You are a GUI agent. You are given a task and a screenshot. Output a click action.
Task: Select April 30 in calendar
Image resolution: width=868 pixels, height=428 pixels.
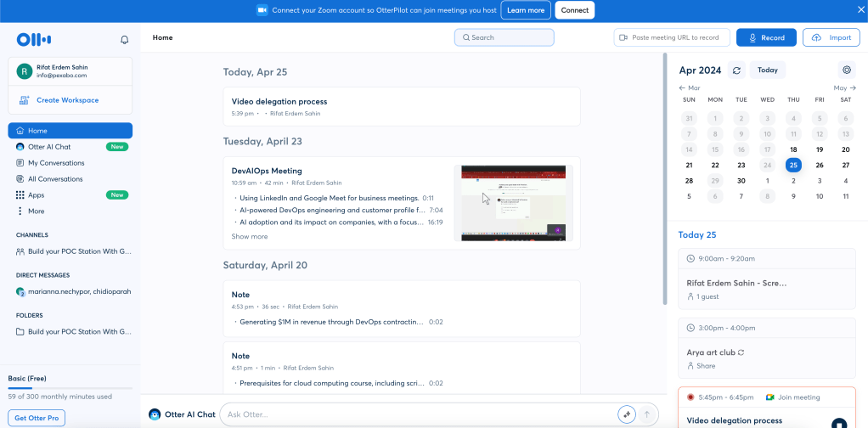click(741, 181)
